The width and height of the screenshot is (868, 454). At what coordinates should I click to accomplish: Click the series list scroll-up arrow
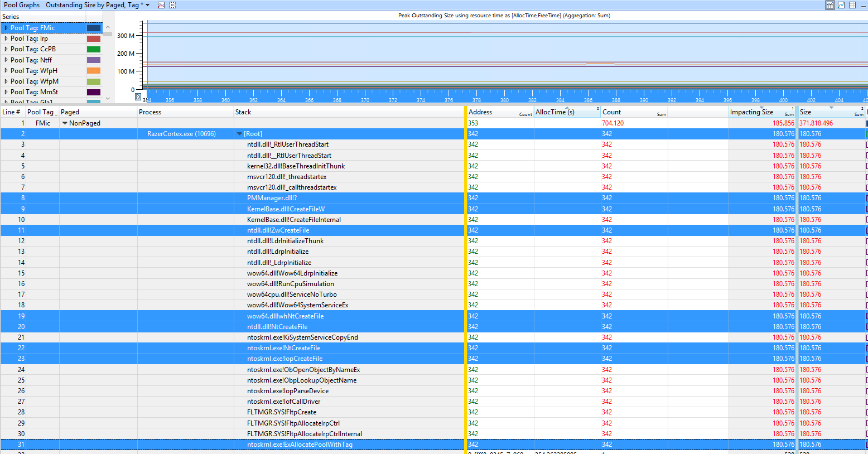coord(108,27)
